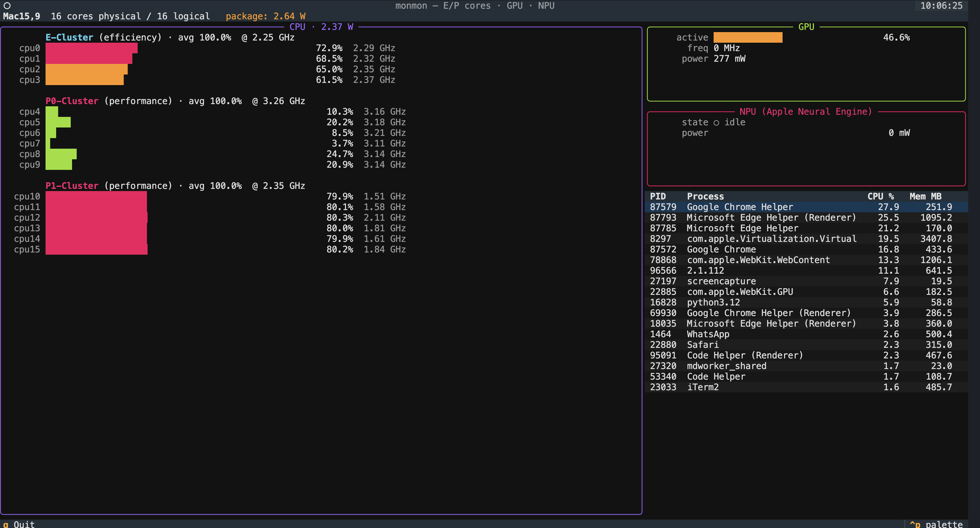Click the cpu10 pink usage bar
Viewport: 980px width, 528px height.
[95, 196]
